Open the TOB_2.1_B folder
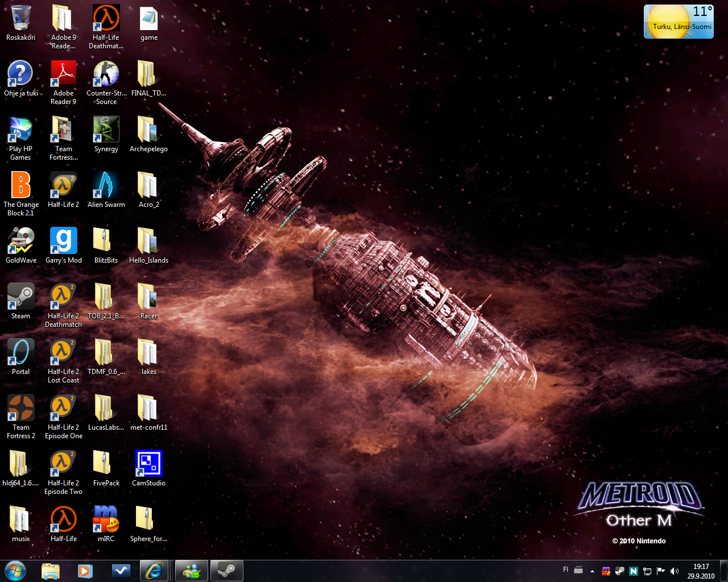 [106, 301]
